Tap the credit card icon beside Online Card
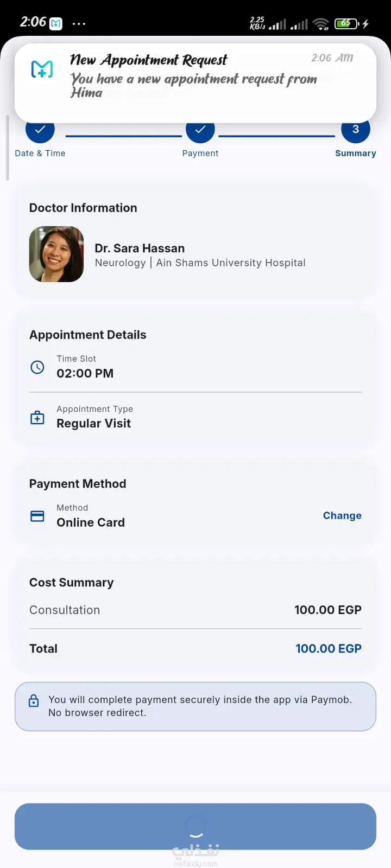Image resolution: width=391 pixels, height=868 pixels. (37, 516)
